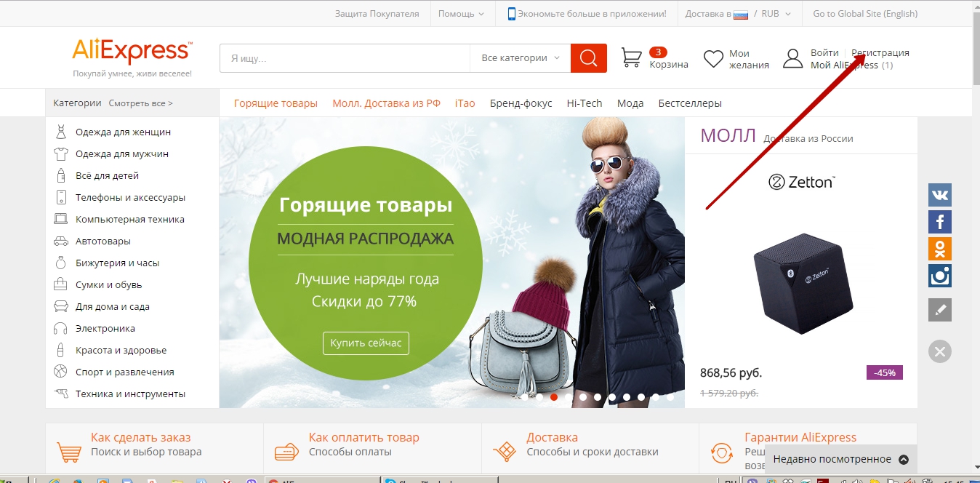Select the active red carousel dot
This screenshot has height=483, width=980.
[x=554, y=397]
